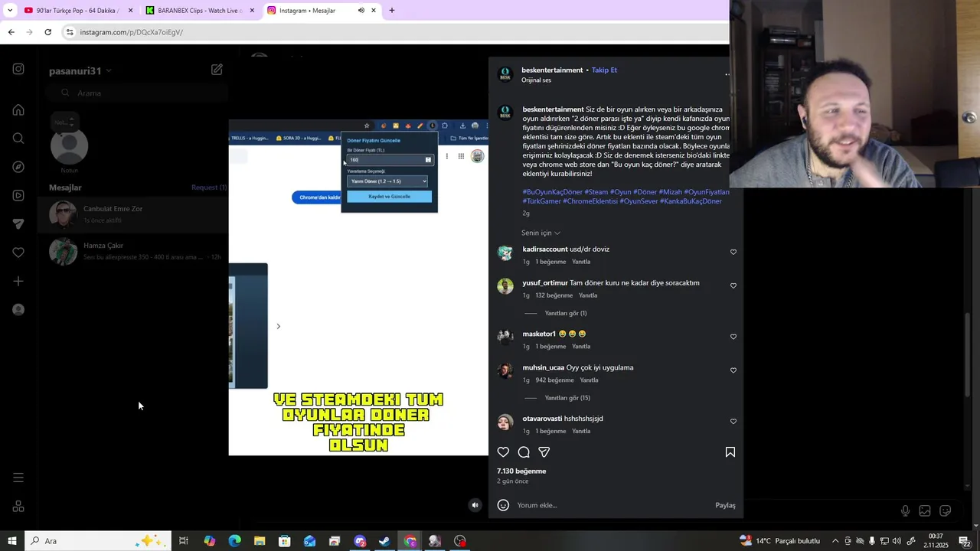Click the Meta apps icon below More

coord(18,507)
